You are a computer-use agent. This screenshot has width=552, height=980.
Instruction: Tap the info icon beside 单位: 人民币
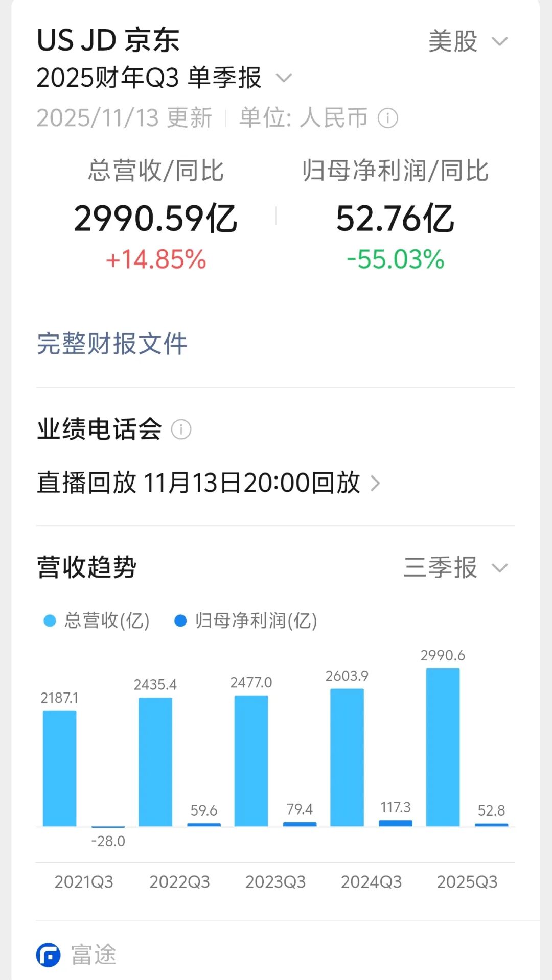tap(387, 118)
